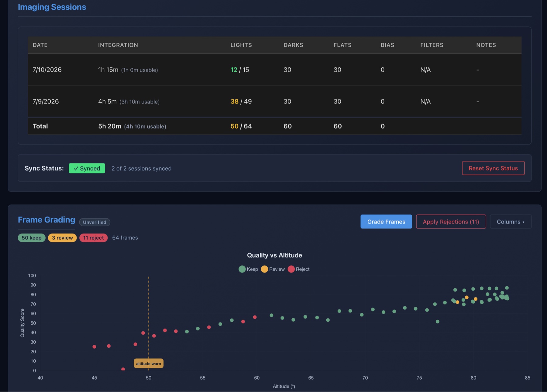Select the 7/9/2026 session row
The width and height of the screenshot is (547, 392).
[x=274, y=101]
